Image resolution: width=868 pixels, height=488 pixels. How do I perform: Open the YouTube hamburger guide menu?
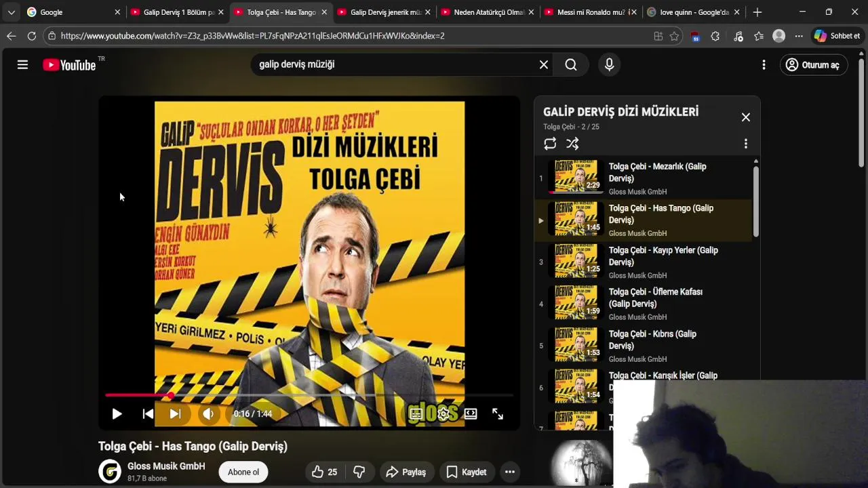pos(22,64)
